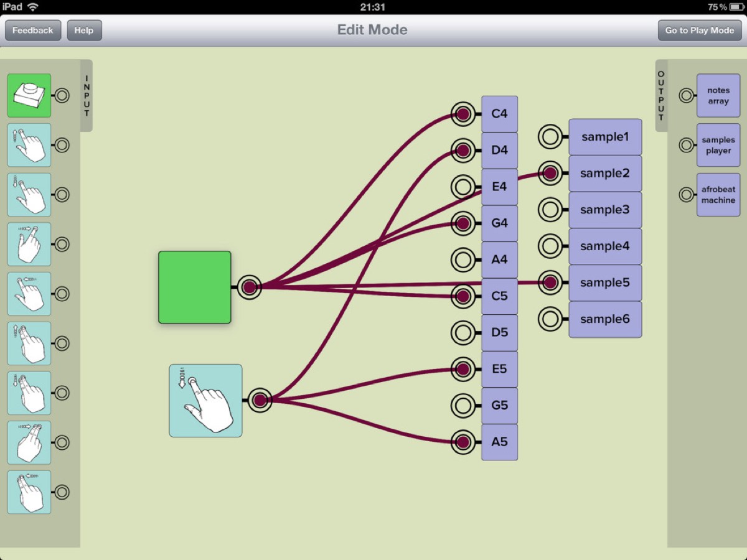The width and height of the screenshot is (747, 560).
Task: Open the Feedback button
Action: (x=33, y=30)
